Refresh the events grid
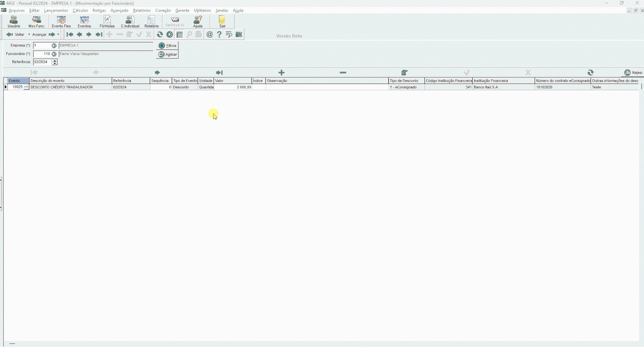This screenshot has height=347, width=644. point(590,73)
